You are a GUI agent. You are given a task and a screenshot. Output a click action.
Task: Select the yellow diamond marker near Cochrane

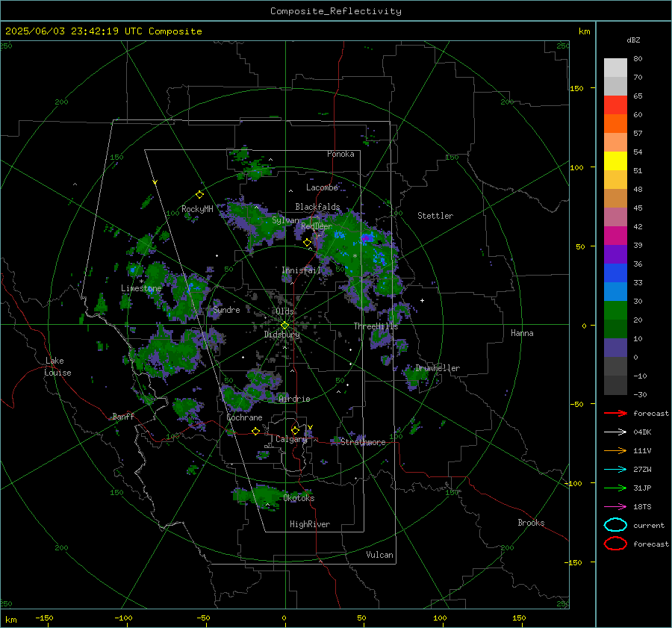click(255, 431)
